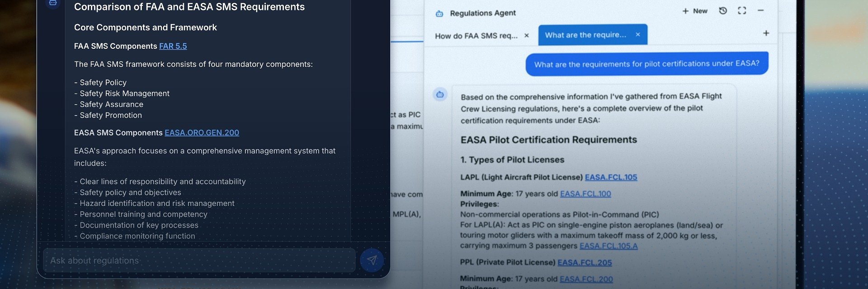Screen dimensions: 868x289
Task: Click the user question bubble about EASA pilot certifications
Action: [x=647, y=64]
